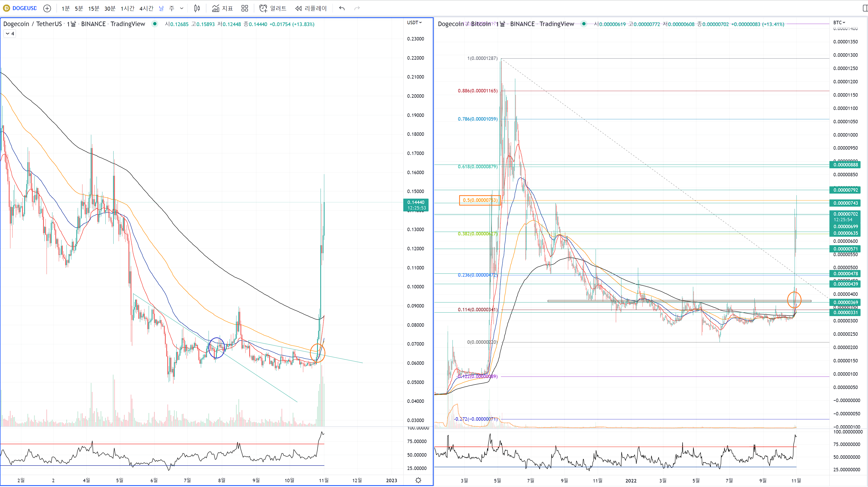Open the USDT currency dropdown
Viewport: 868px width, 487px height.
click(414, 23)
